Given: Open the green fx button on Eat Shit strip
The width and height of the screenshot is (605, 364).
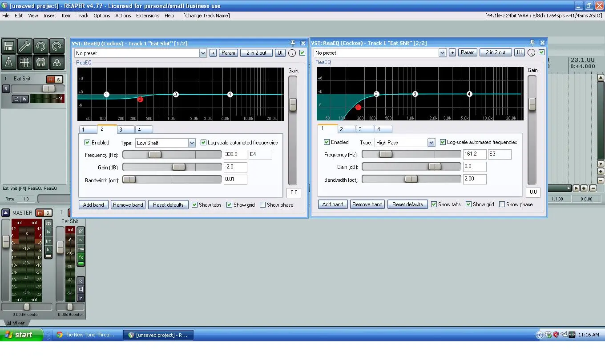Looking at the screenshot, I should tap(81, 257).
